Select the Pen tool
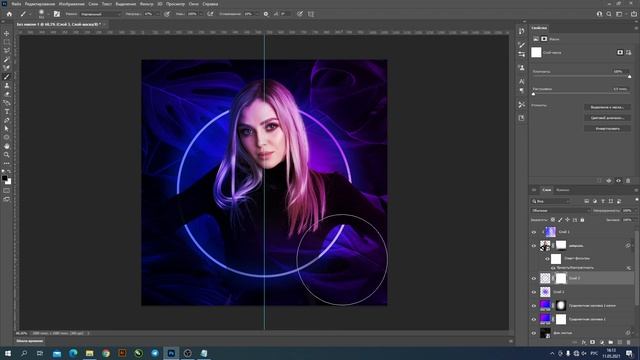Screen dimensions: 640x360 (x=7, y=120)
